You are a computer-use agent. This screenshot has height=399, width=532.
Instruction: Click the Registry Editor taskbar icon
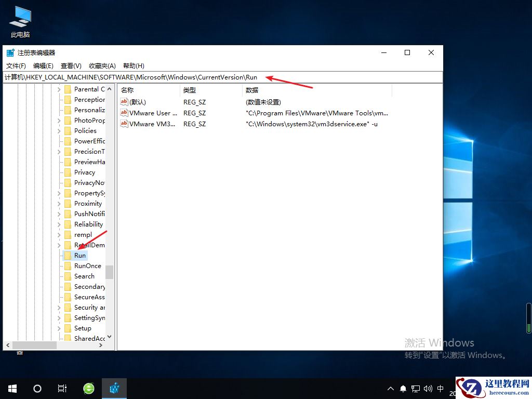tap(114, 388)
